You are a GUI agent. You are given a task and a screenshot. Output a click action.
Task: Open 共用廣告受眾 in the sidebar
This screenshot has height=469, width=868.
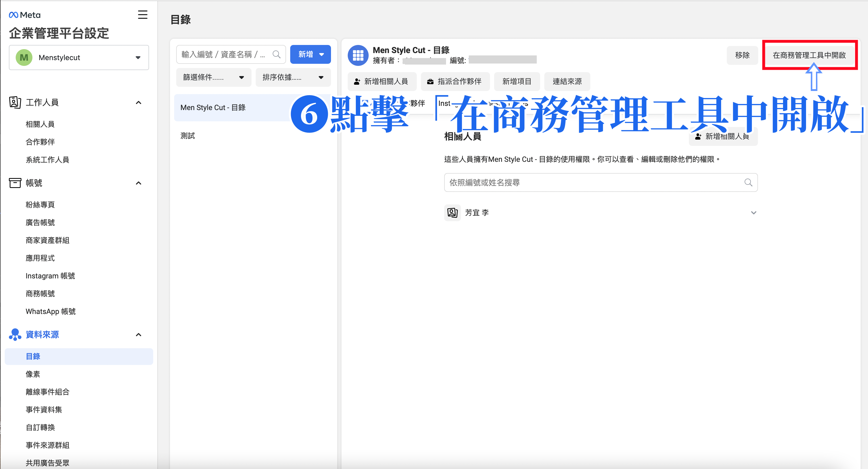point(48,463)
